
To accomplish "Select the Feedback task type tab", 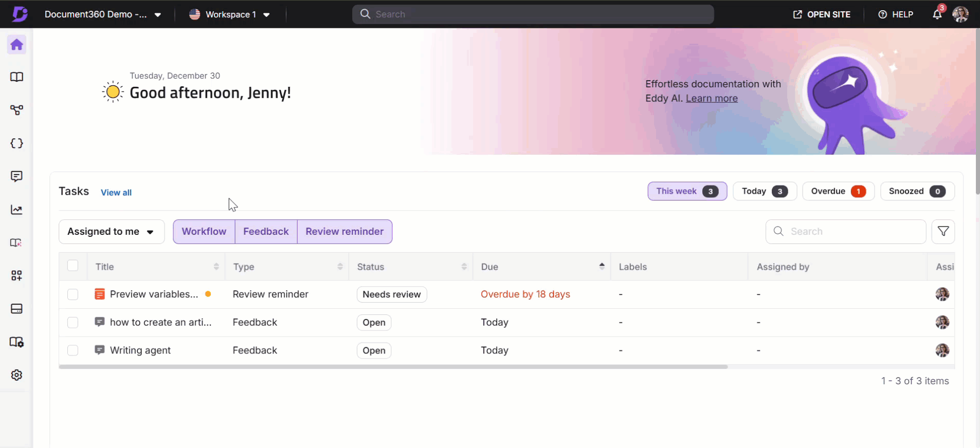I will (x=266, y=232).
